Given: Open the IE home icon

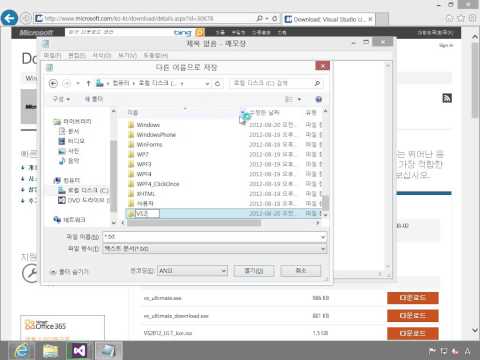Looking at the screenshot, I should click(x=449, y=19).
